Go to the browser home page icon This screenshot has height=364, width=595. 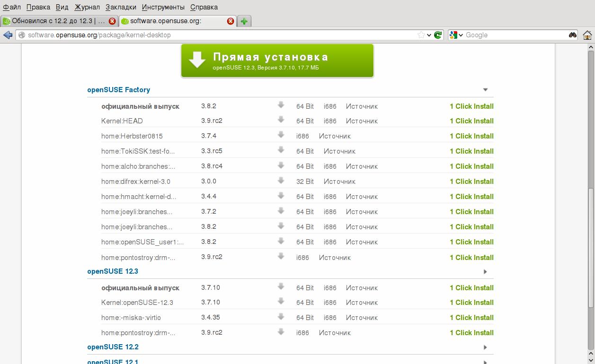click(x=587, y=35)
